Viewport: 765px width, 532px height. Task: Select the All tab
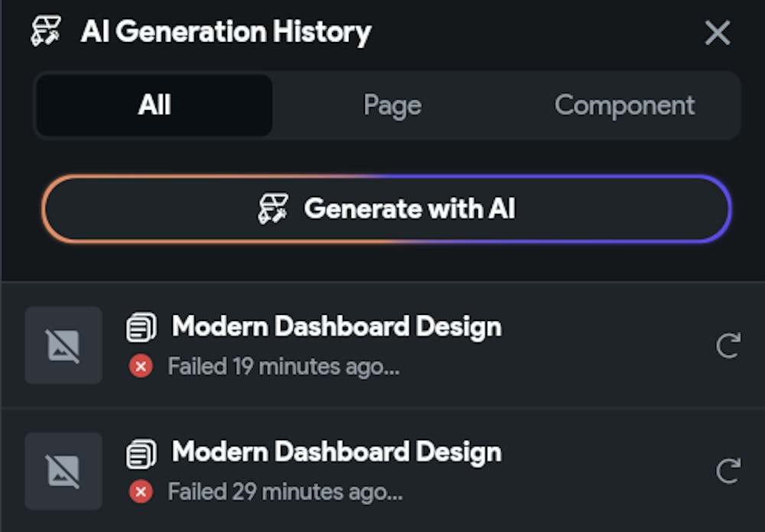[155, 105]
